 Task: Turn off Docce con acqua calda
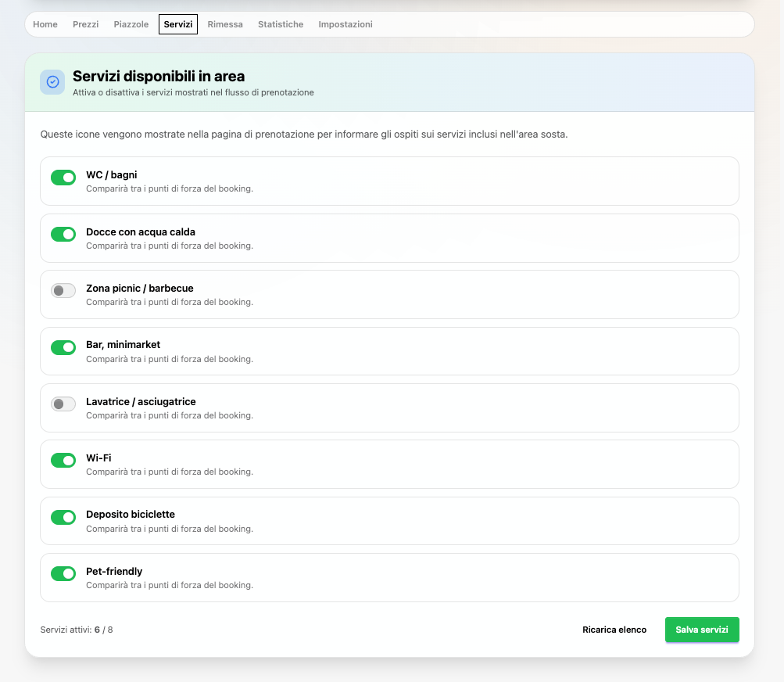point(63,234)
